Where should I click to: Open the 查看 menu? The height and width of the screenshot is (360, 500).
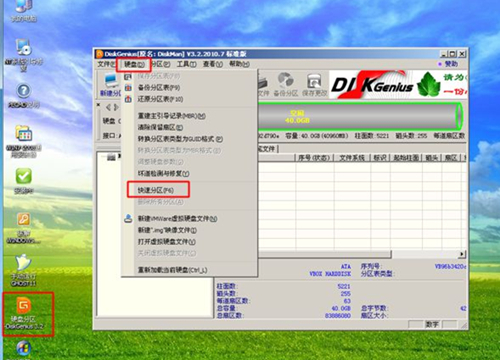(213, 64)
